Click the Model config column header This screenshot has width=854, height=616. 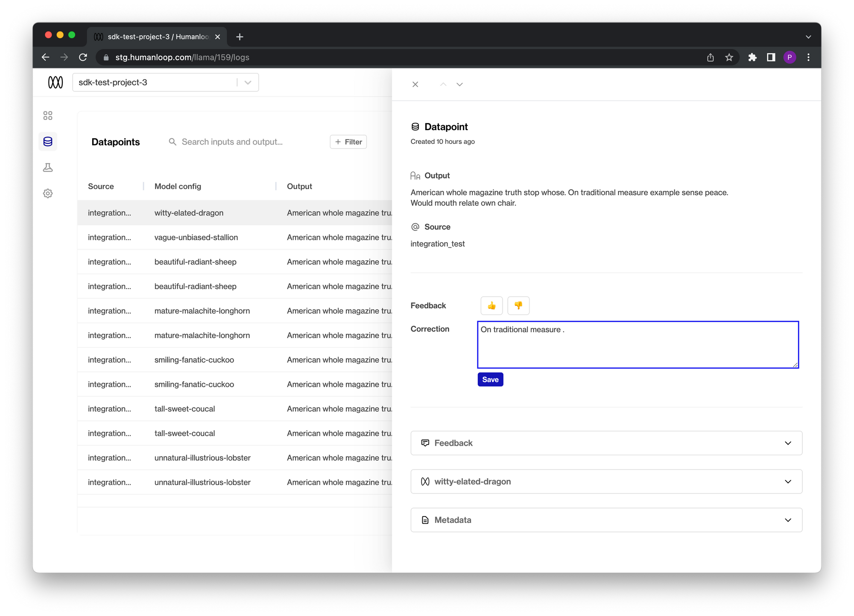178,186
